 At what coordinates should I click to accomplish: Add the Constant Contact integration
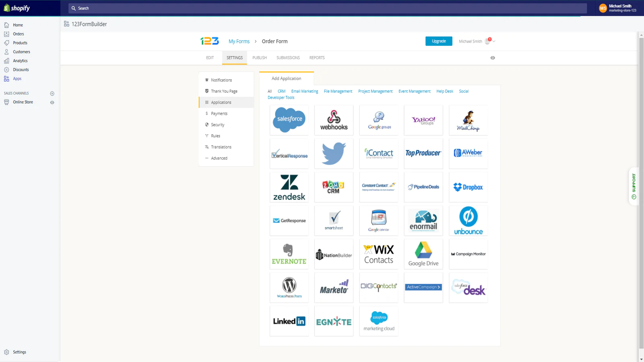(x=379, y=187)
